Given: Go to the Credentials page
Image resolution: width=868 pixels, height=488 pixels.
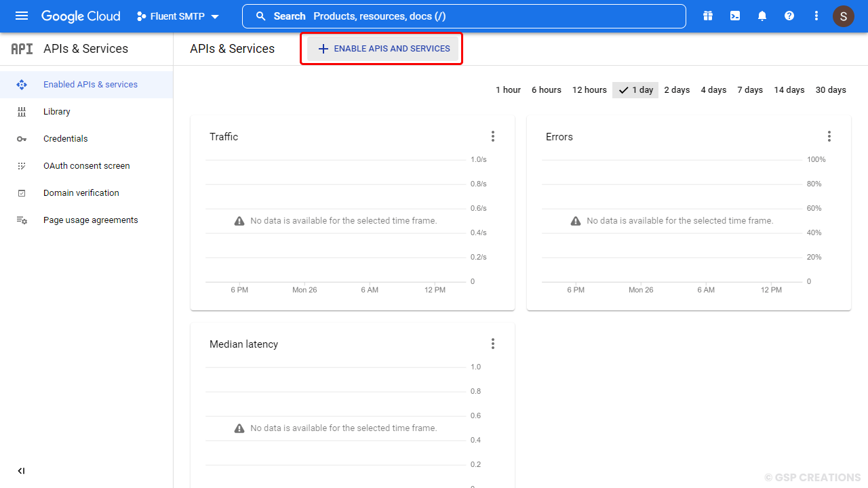Looking at the screenshot, I should 65,138.
